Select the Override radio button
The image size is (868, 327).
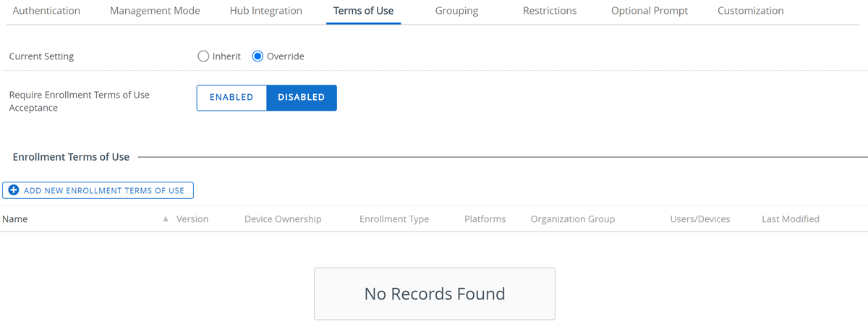[258, 56]
